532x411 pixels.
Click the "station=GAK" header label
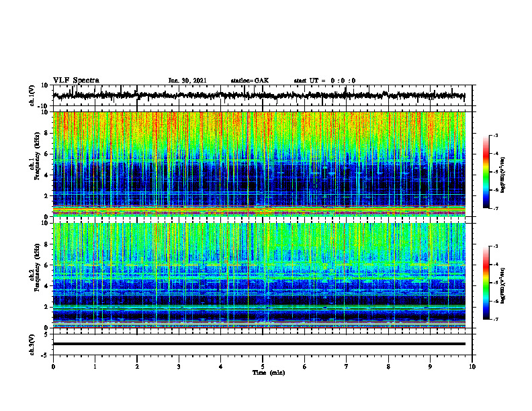tap(250, 81)
